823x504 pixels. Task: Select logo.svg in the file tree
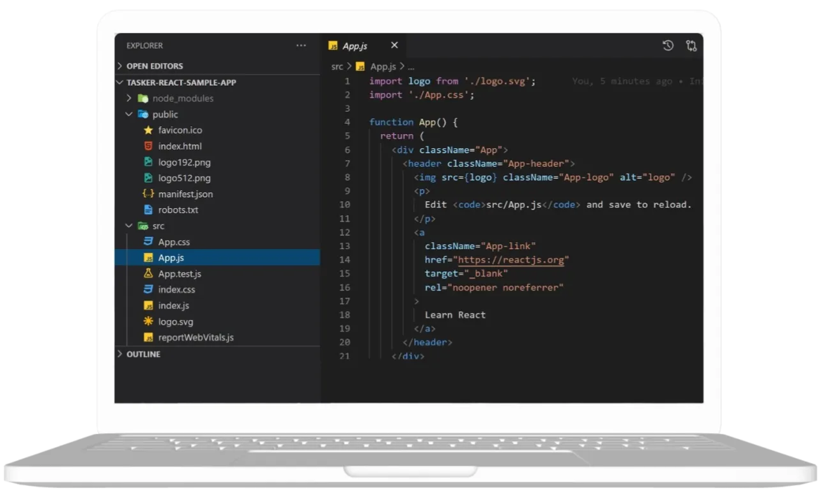pos(175,322)
